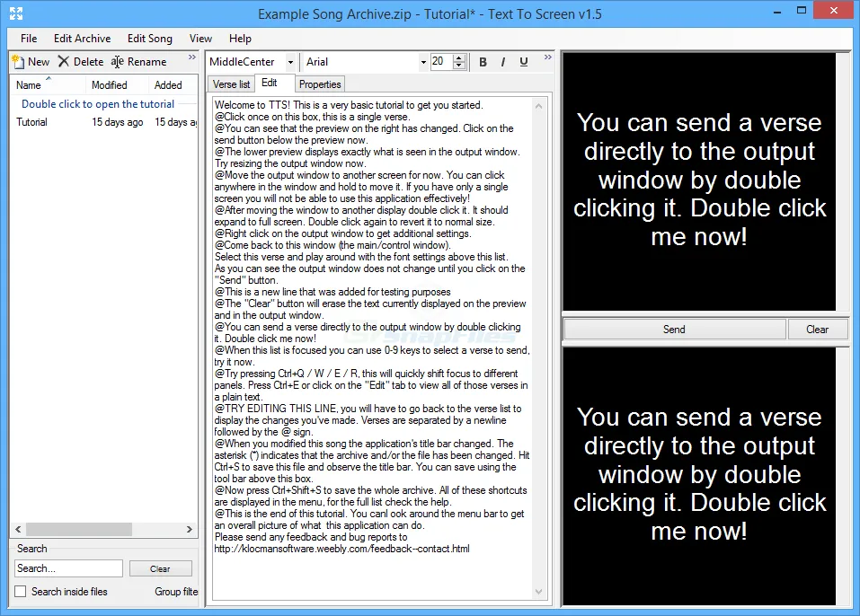
Task: Click the '15 days ago' Modified cell
Action: pyautogui.click(x=118, y=122)
